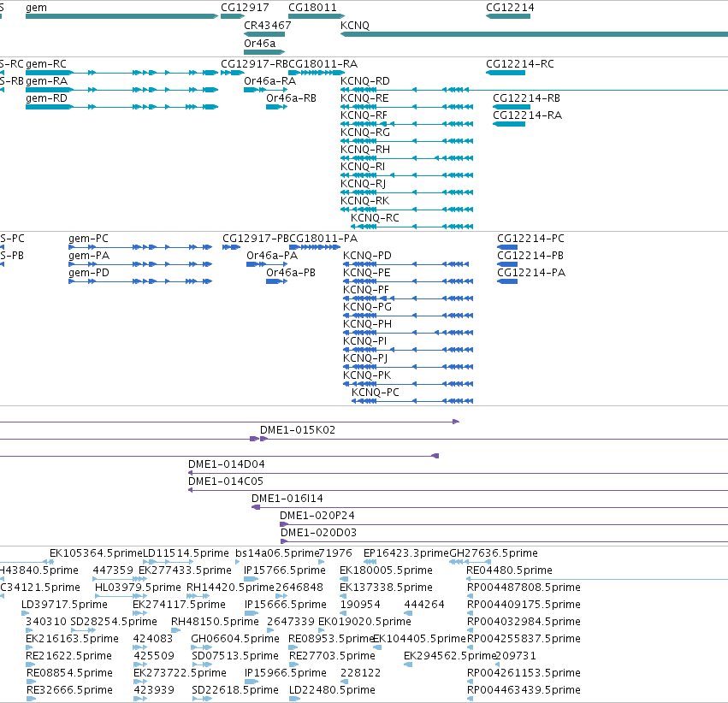728x703 pixels.
Task: Click insertion RP004463439.5prime
Action: 524,690
